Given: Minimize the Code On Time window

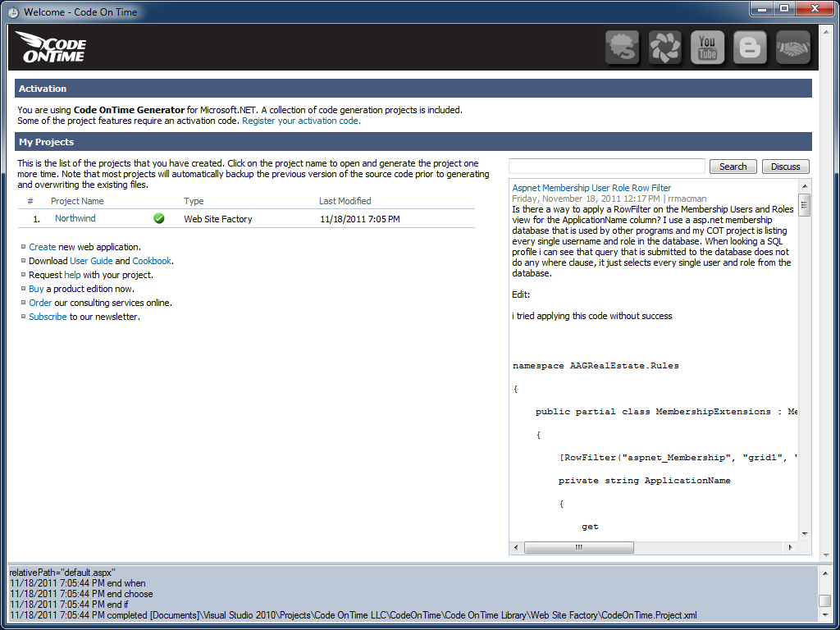Looking at the screenshot, I should [762, 8].
